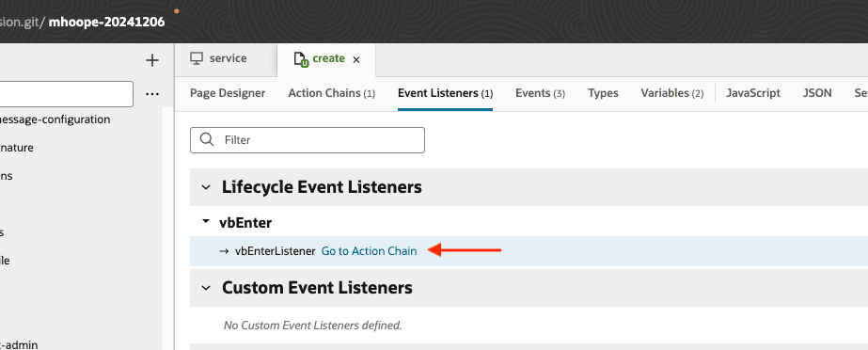Image resolution: width=868 pixels, height=350 pixels.
Task: Collapse the vbEnter event group
Action: [206, 221]
